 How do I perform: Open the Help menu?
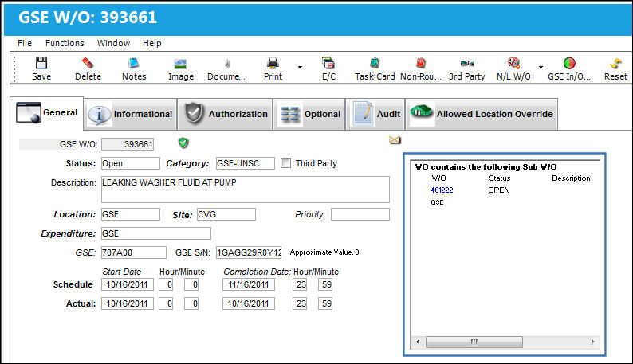click(x=151, y=43)
